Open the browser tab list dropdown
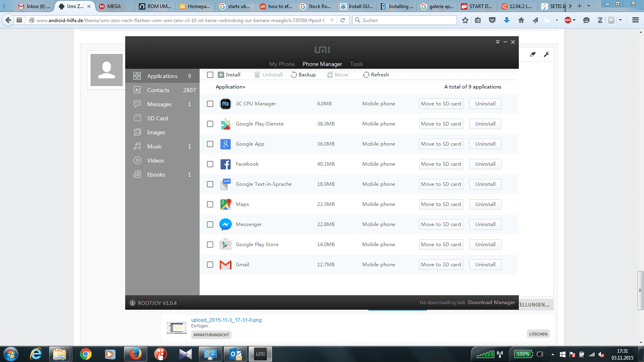The height and width of the screenshot is (362, 644). [588, 6]
